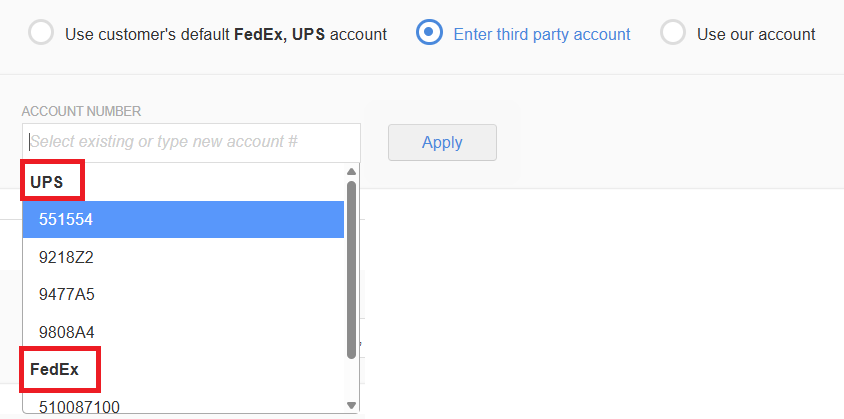Click the dropdown list scrollbar thumb
The width and height of the screenshot is (844, 419).
(x=351, y=268)
